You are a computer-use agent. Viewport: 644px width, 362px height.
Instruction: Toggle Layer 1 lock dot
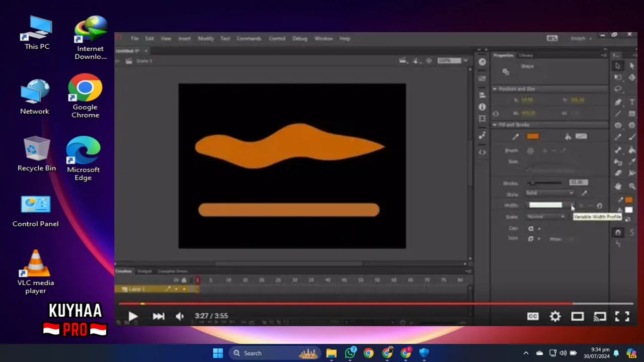(x=184, y=289)
